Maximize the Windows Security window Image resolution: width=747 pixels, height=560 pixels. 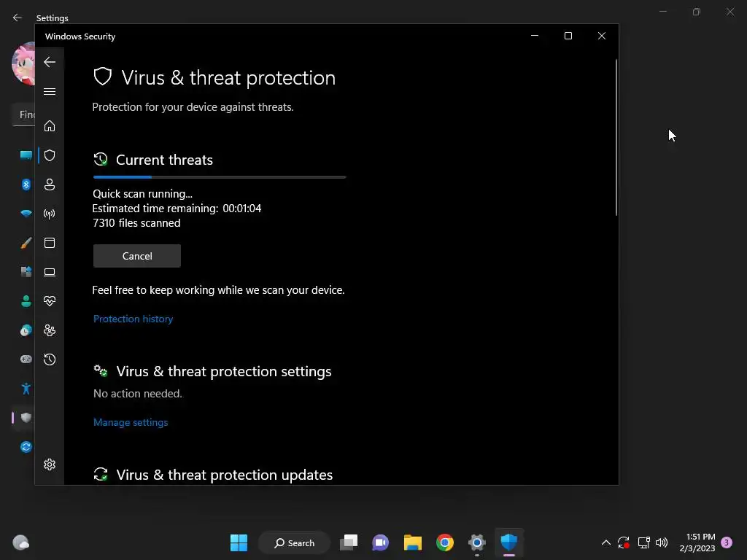pyautogui.click(x=568, y=36)
